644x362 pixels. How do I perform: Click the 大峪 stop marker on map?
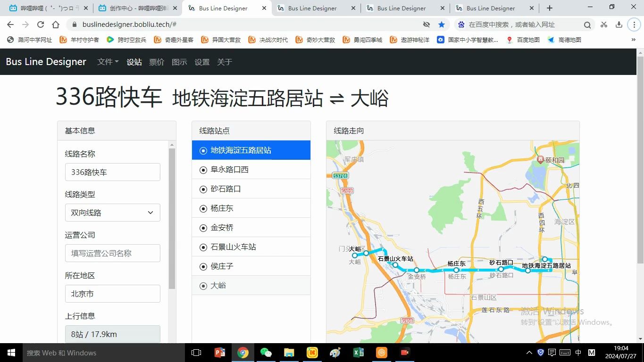pos(355,255)
